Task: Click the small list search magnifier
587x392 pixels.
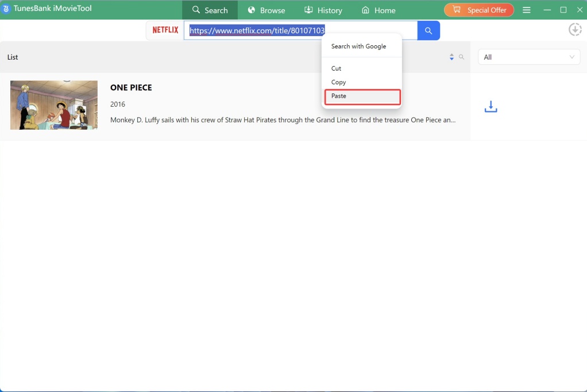Action: [x=461, y=57]
